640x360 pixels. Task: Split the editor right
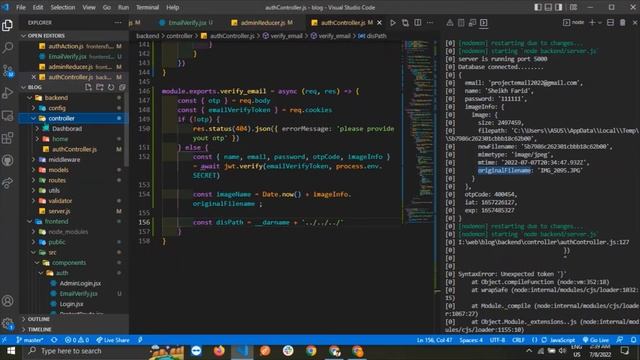tap(418, 23)
